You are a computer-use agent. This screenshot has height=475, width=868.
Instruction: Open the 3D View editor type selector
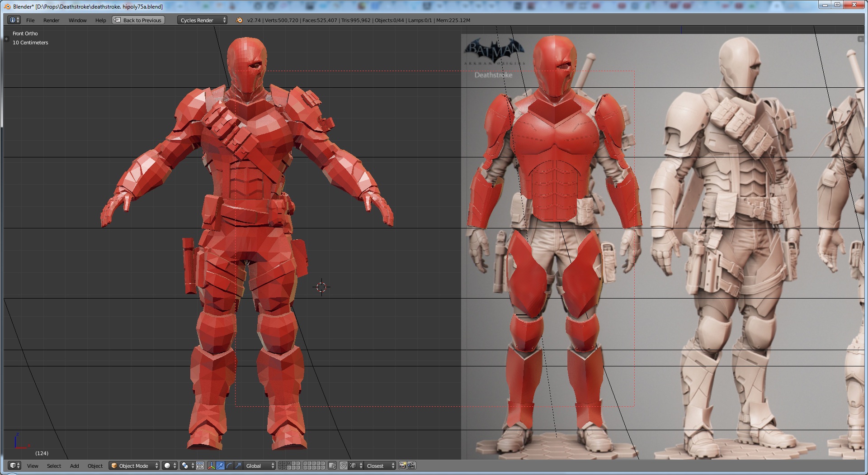(x=14, y=465)
